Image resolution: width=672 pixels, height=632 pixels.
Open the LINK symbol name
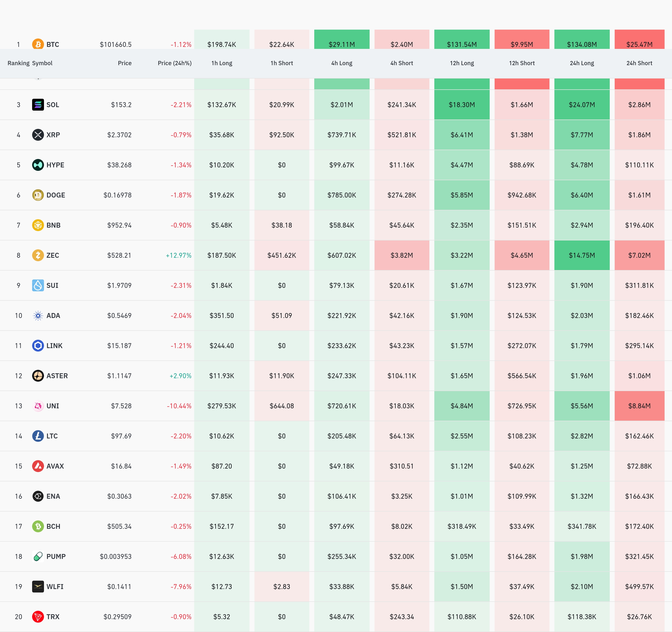pos(54,346)
